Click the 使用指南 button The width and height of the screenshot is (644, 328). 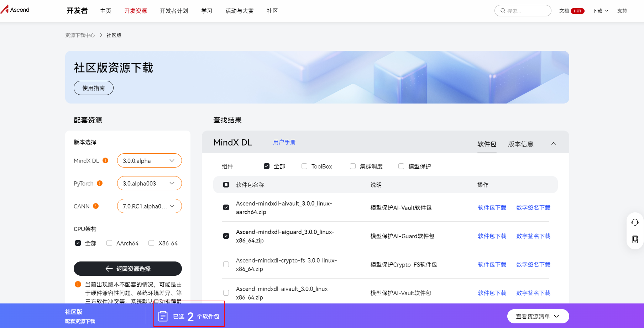(94, 88)
